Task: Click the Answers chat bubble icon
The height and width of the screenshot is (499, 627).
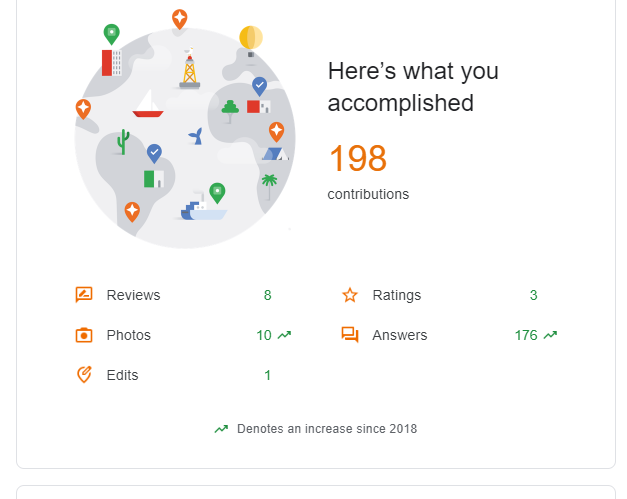Action: coord(350,335)
